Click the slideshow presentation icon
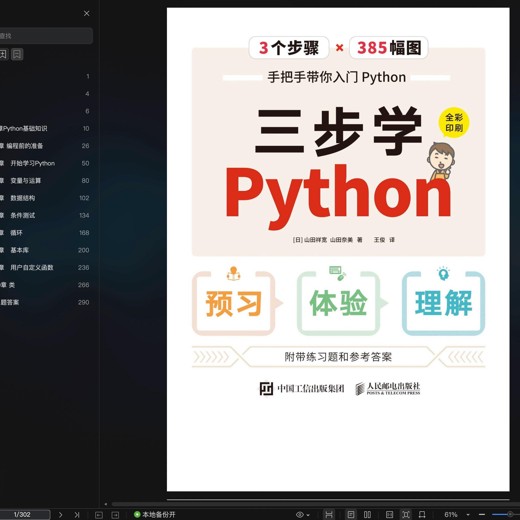The width and height of the screenshot is (520, 520). [x=422, y=514]
